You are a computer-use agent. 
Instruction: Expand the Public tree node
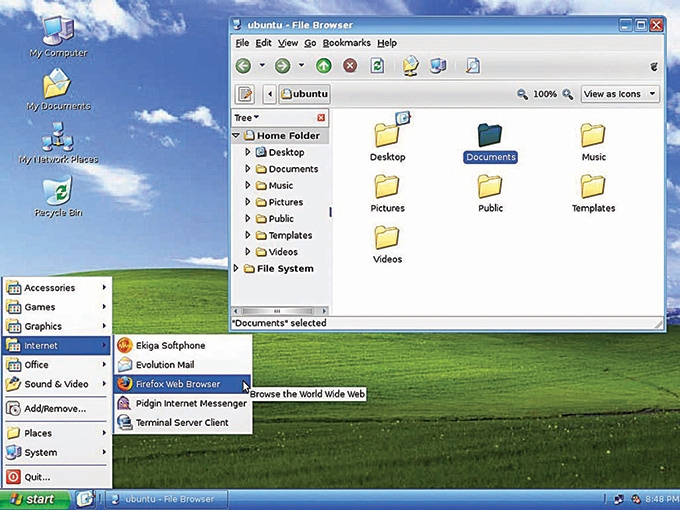(x=248, y=218)
